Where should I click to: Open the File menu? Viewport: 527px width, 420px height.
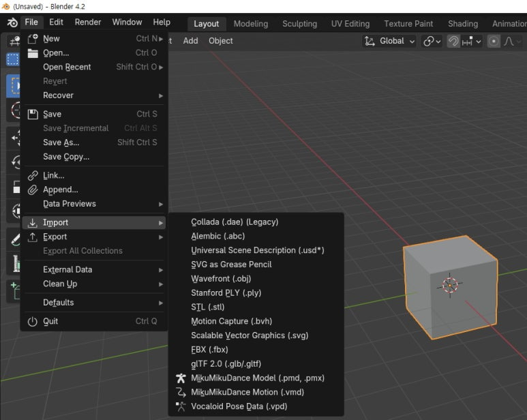(31, 22)
